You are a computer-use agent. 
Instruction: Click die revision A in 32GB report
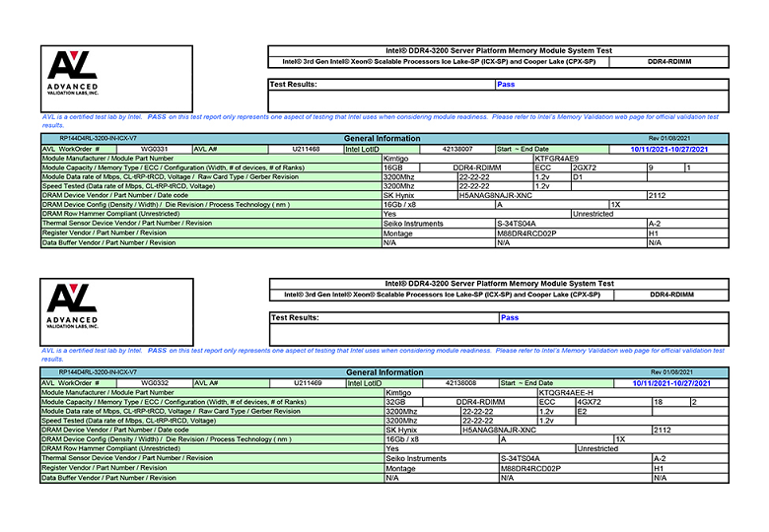pyautogui.click(x=503, y=439)
